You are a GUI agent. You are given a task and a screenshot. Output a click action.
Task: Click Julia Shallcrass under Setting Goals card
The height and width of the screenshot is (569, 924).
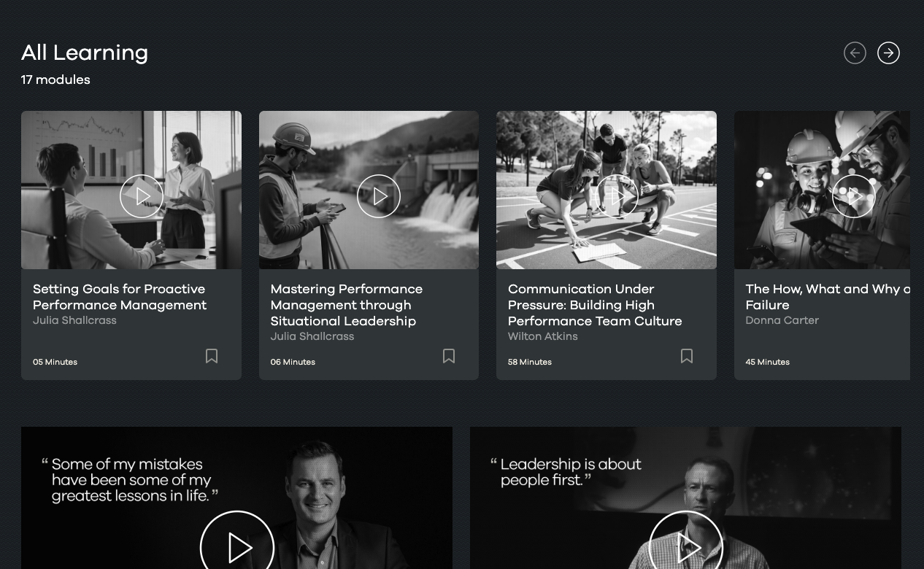click(74, 320)
